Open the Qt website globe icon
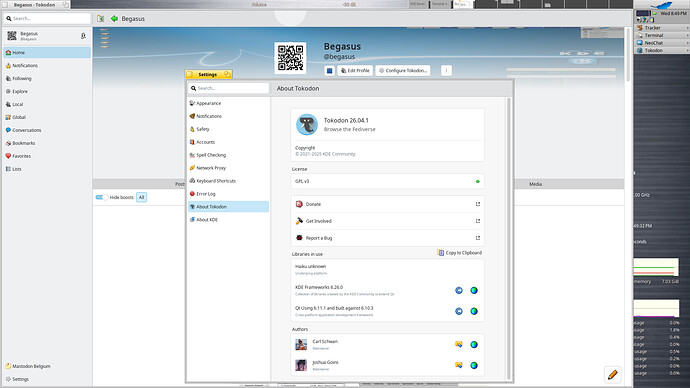 (x=474, y=311)
